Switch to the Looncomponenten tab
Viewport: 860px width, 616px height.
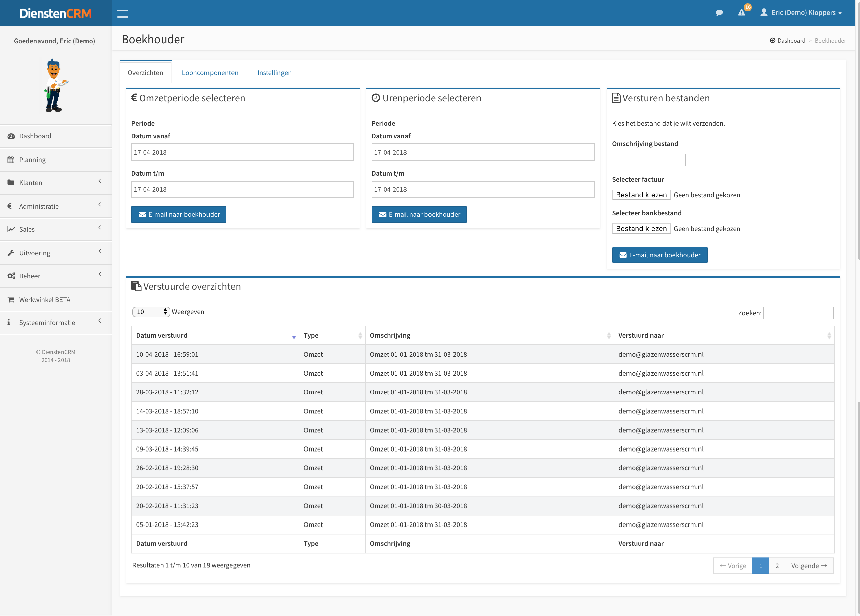click(x=210, y=72)
